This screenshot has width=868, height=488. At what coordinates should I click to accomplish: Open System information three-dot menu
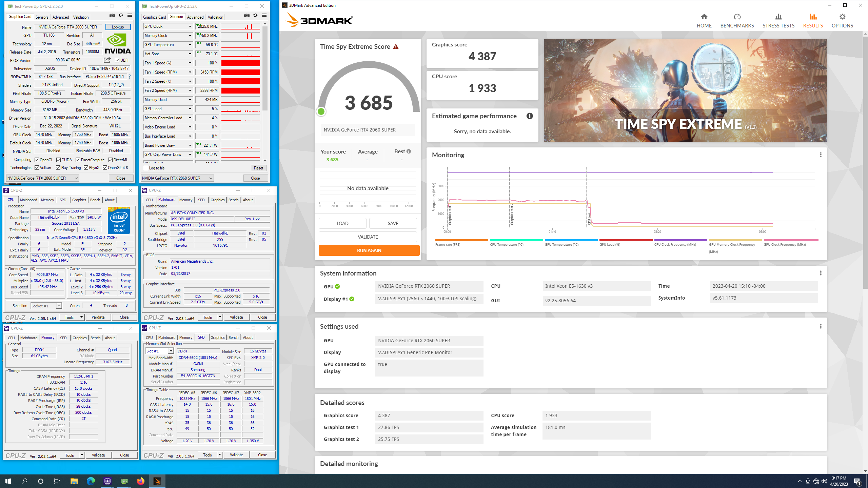tap(821, 273)
